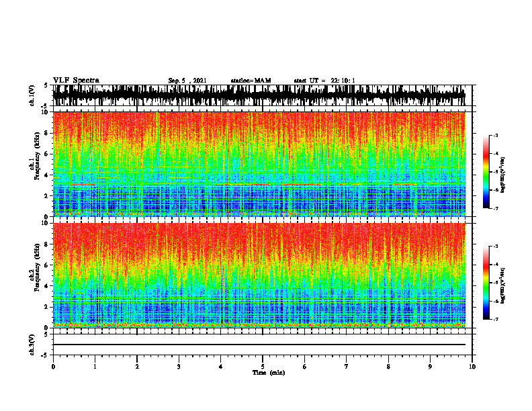Click the "ch.3(V)" axis label
The image size is (532, 411).
tap(32, 345)
